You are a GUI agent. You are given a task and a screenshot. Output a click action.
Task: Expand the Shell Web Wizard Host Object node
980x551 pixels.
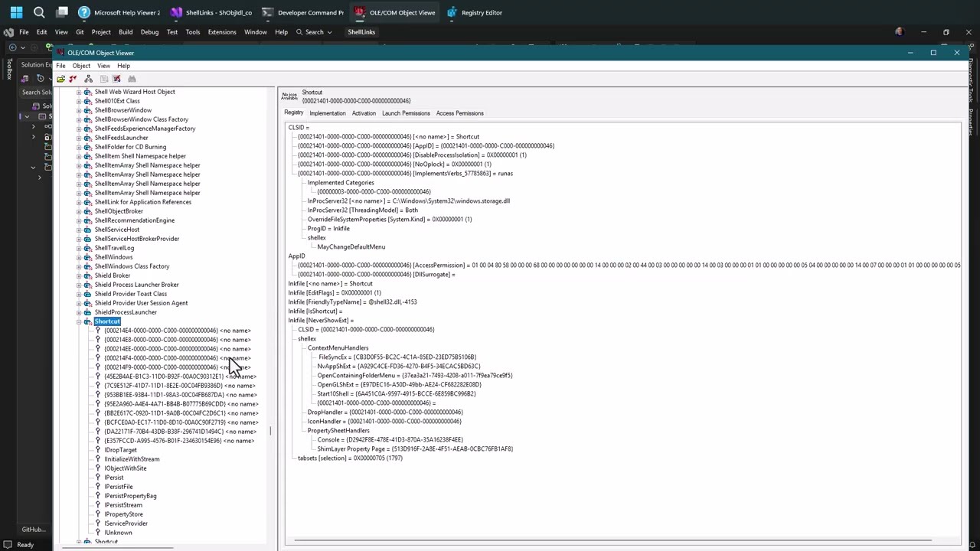coord(79,92)
